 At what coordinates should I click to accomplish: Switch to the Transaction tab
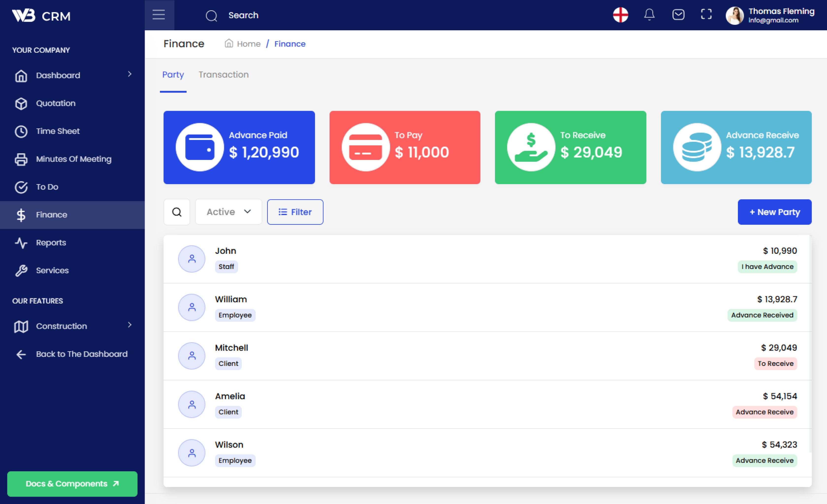(223, 75)
